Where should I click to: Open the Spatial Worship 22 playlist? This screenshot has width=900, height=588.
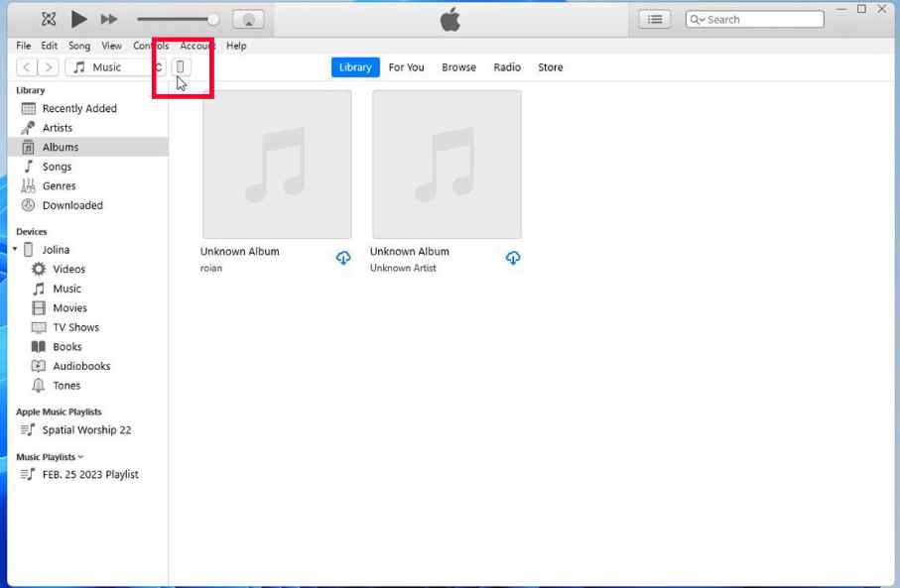pos(86,430)
